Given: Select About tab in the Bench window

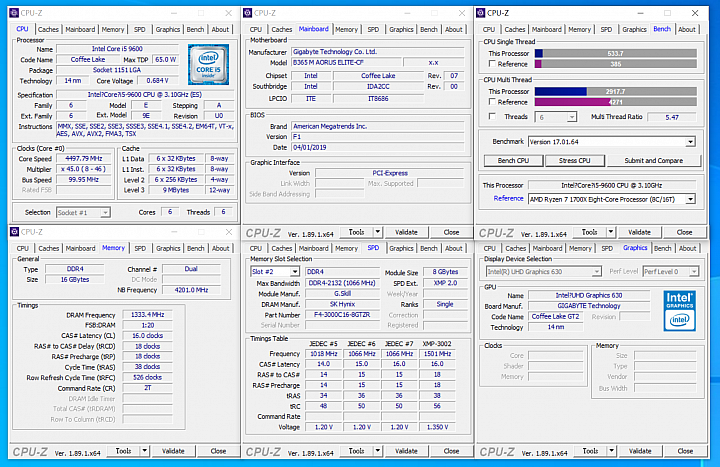Looking at the screenshot, I should (x=687, y=29).
